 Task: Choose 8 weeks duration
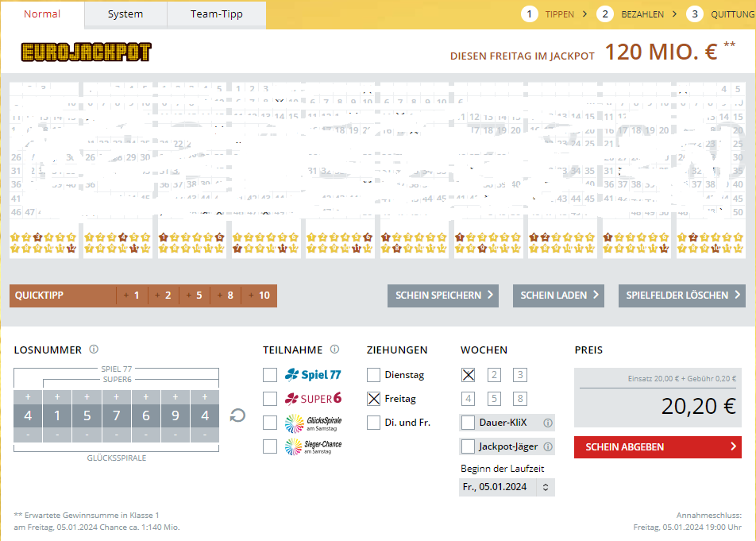coord(519,399)
